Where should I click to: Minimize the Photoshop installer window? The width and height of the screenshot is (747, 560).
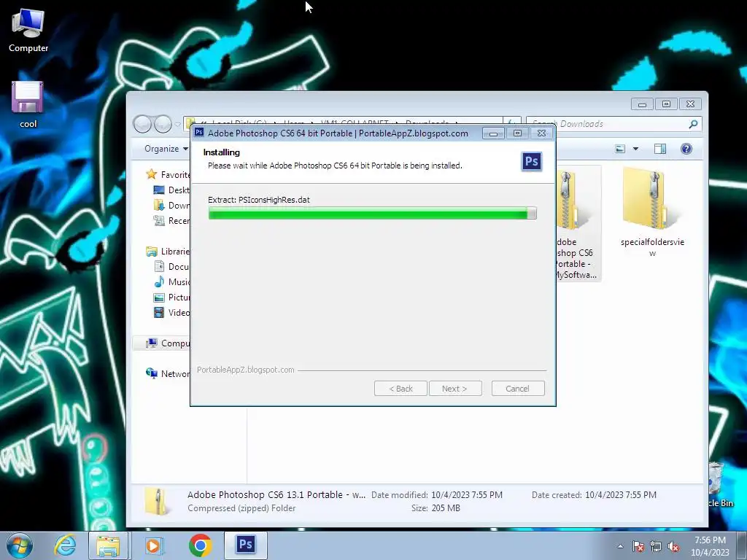(494, 133)
